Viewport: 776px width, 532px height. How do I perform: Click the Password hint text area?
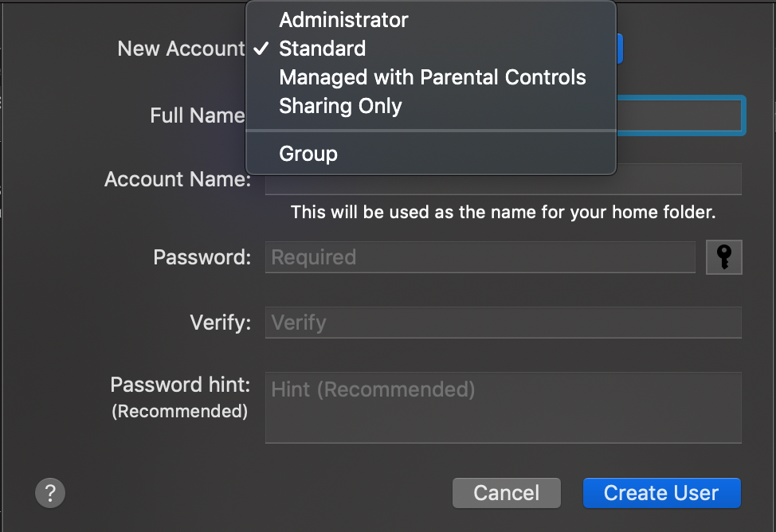503,407
